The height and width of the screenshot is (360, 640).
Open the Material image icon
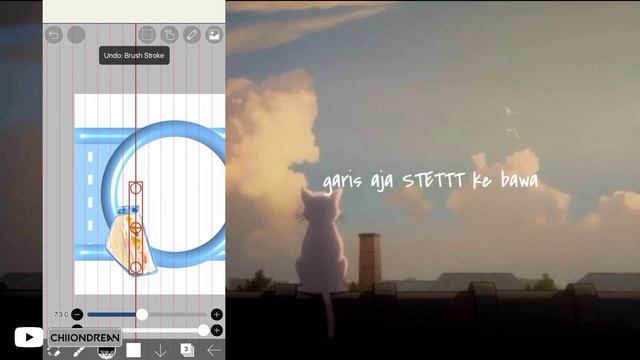(x=214, y=35)
